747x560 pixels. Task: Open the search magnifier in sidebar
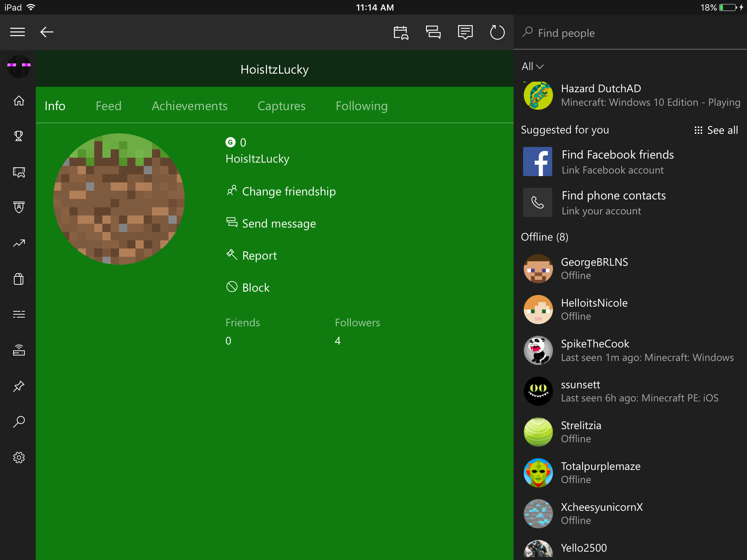click(x=19, y=421)
